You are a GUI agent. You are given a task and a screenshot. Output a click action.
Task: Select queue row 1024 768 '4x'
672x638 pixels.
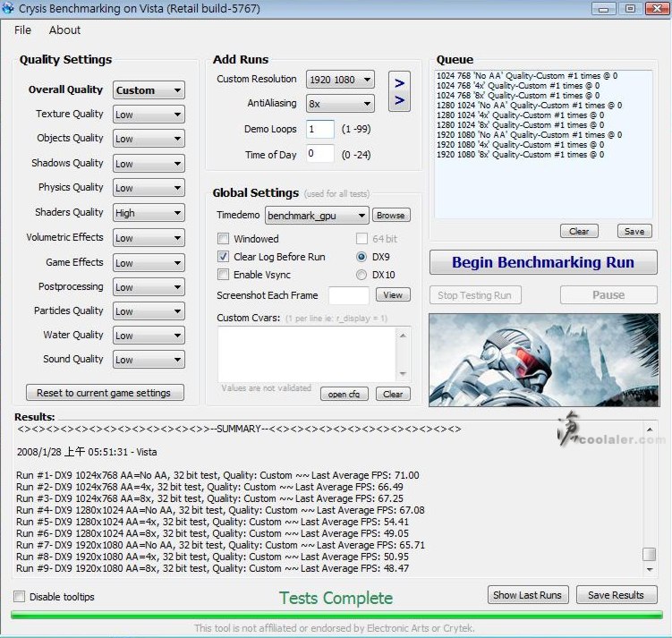[x=518, y=86]
